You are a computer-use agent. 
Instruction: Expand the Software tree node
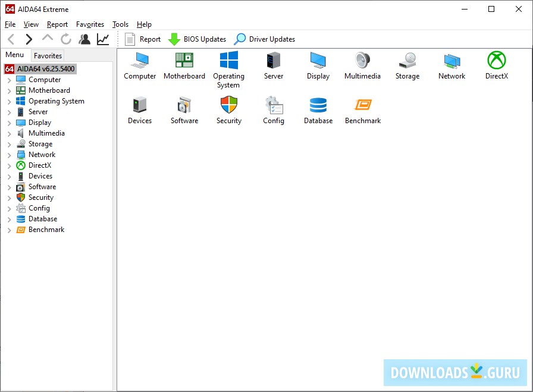click(9, 187)
